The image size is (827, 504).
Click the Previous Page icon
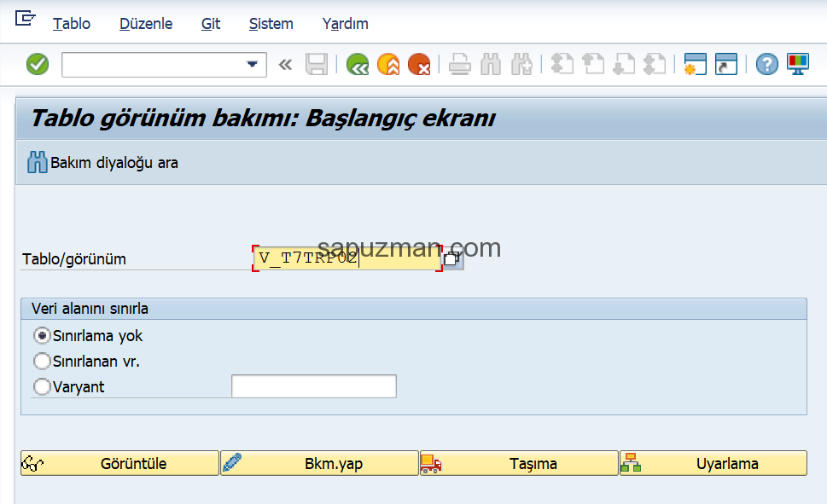[593, 64]
